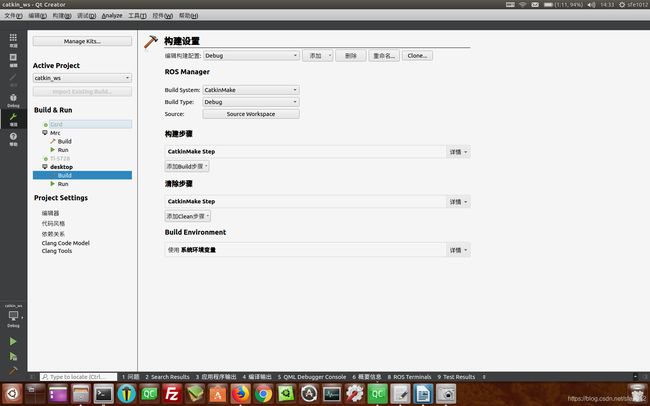The image size is (650, 406).
Task: Click the Source Workspace button
Action: (251, 114)
